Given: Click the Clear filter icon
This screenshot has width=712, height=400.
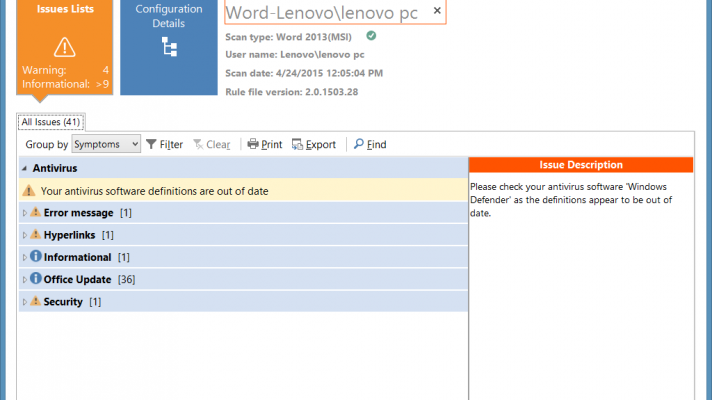Looking at the screenshot, I should (198, 144).
